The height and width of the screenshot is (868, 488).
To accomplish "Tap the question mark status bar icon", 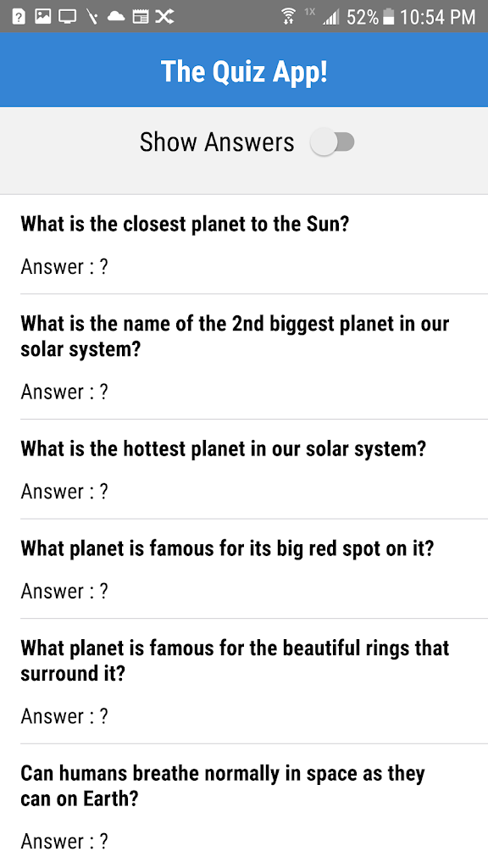I will [x=19, y=17].
